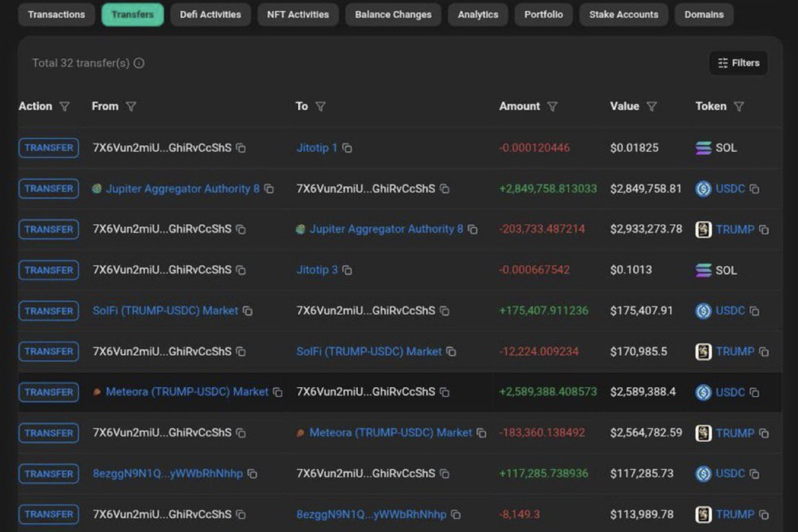Select the Total 32 transfer(s) label

[81, 63]
